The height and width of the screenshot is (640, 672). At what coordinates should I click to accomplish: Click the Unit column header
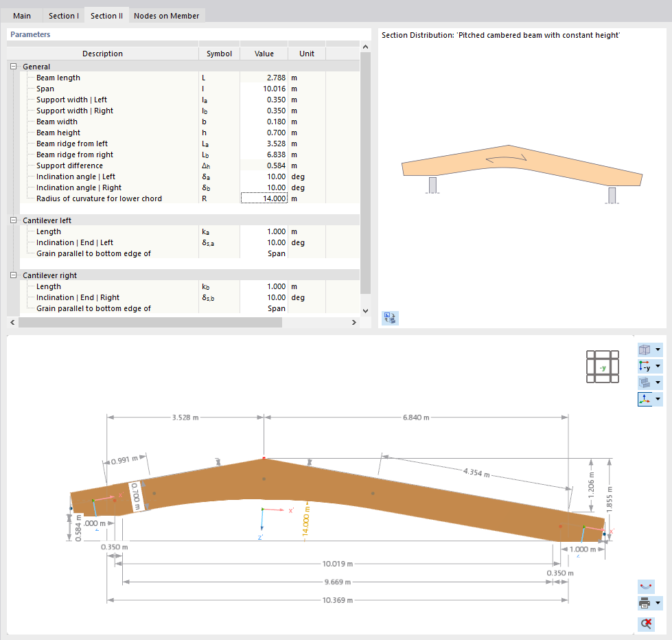[307, 54]
